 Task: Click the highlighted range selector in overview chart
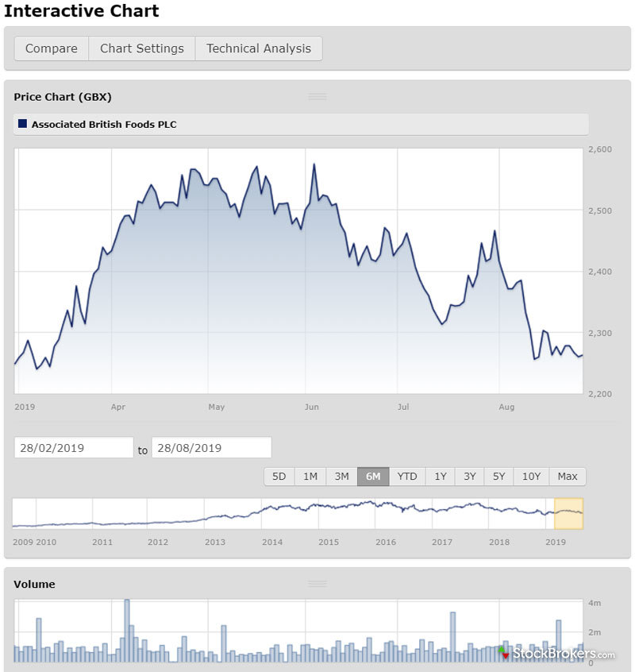(568, 513)
